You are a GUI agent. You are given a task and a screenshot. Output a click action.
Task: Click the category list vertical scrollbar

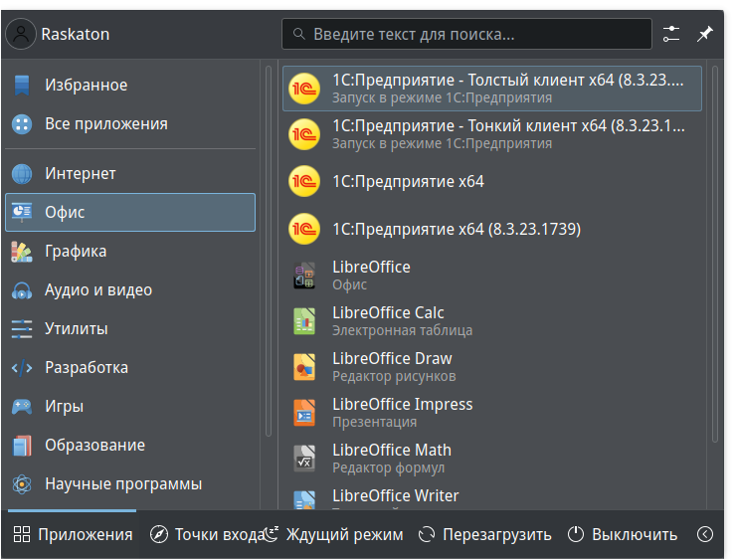pyautogui.click(x=269, y=251)
